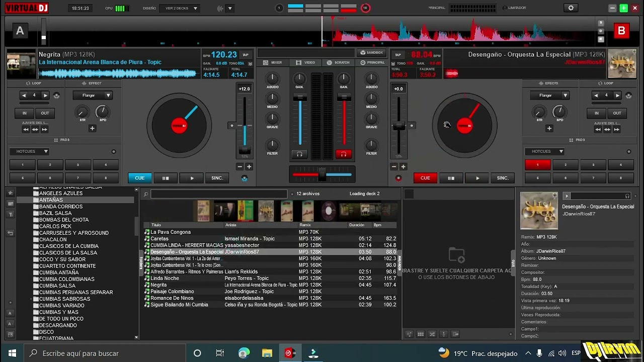Click the add effect plus button on deck A
This screenshot has width=644, height=362.
click(92, 128)
